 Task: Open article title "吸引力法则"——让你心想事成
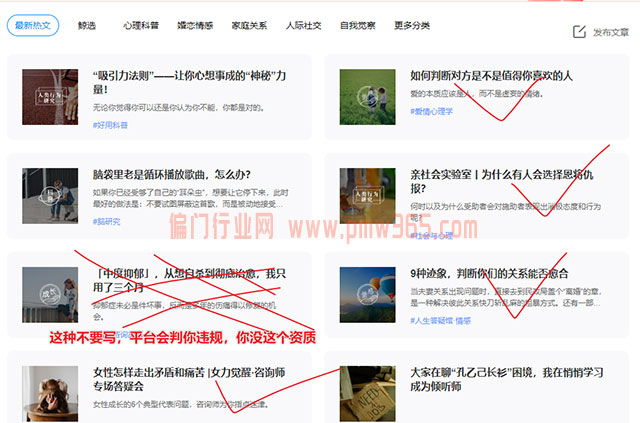coord(189,82)
